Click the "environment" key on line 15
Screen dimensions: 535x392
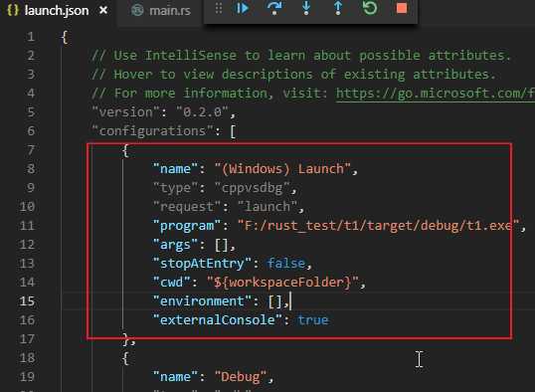pos(202,301)
